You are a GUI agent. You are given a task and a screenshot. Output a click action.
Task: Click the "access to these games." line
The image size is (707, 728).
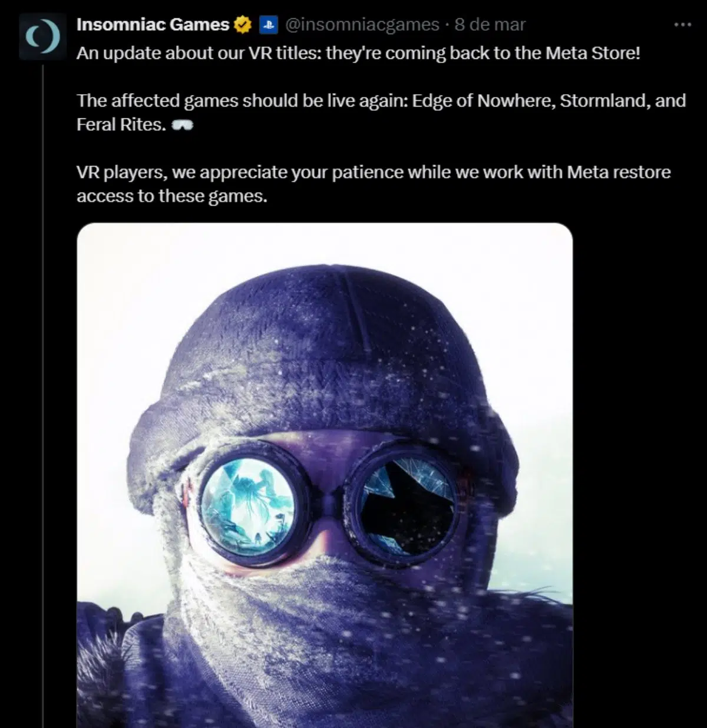click(171, 196)
